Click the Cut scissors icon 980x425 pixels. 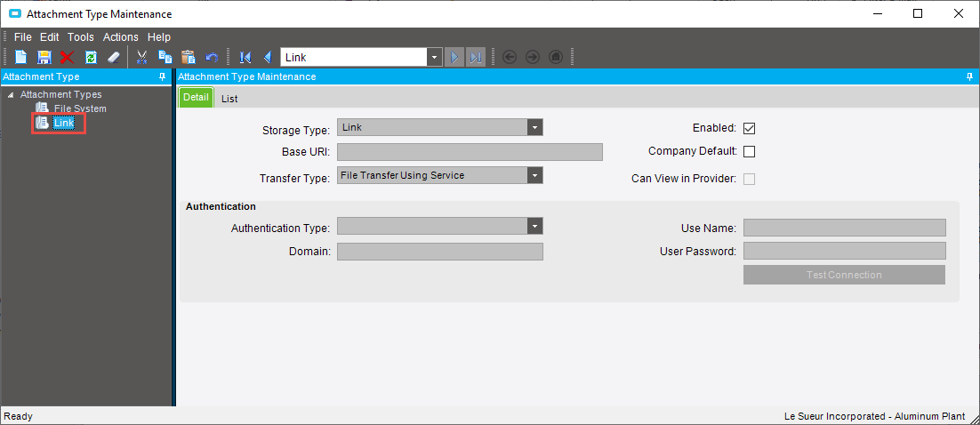142,58
